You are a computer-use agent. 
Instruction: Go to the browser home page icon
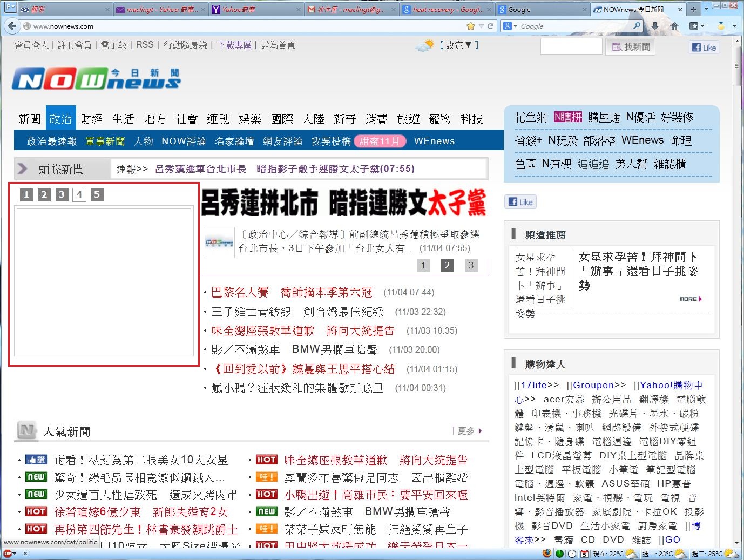(x=674, y=26)
